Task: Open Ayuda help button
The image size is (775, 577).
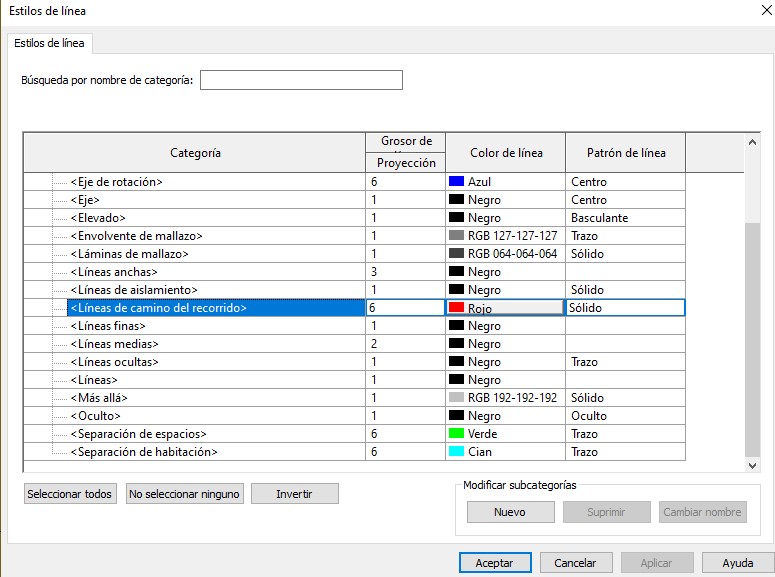Action: [x=738, y=563]
